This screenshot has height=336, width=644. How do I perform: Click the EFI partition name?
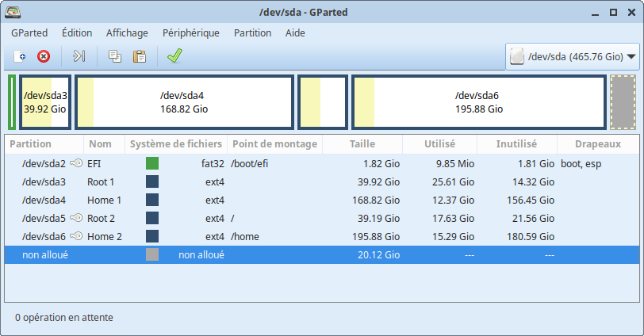94,164
